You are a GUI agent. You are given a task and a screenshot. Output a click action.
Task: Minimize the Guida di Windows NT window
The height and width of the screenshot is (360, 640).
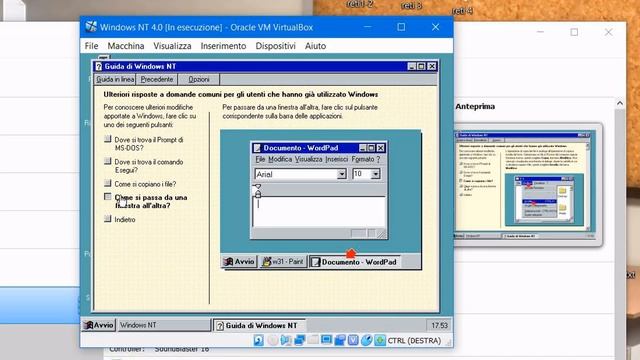(411, 66)
